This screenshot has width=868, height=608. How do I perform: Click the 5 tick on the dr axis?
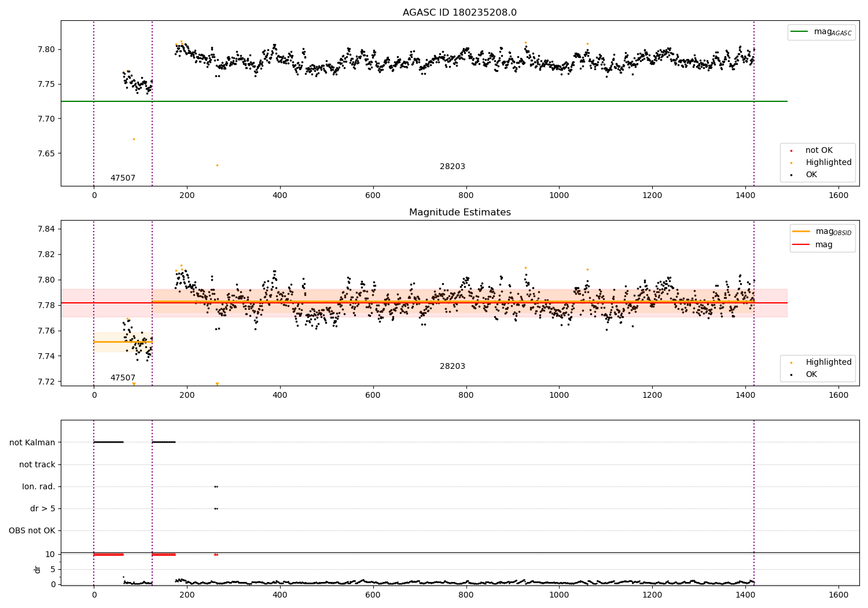point(53,569)
